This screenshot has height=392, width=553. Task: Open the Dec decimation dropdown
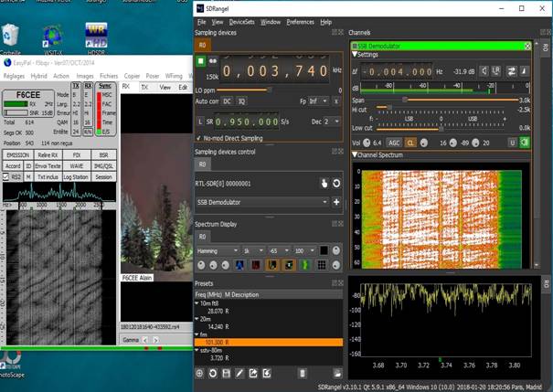pyautogui.click(x=332, y=122)
